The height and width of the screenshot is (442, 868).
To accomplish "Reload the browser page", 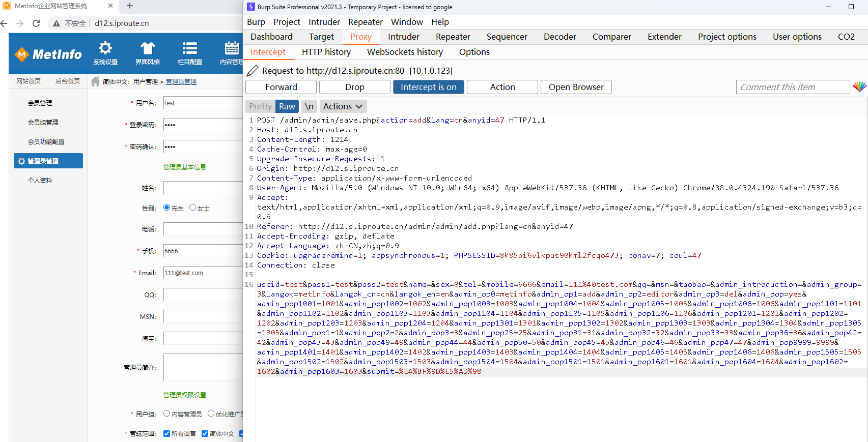I will click(36, 23).
